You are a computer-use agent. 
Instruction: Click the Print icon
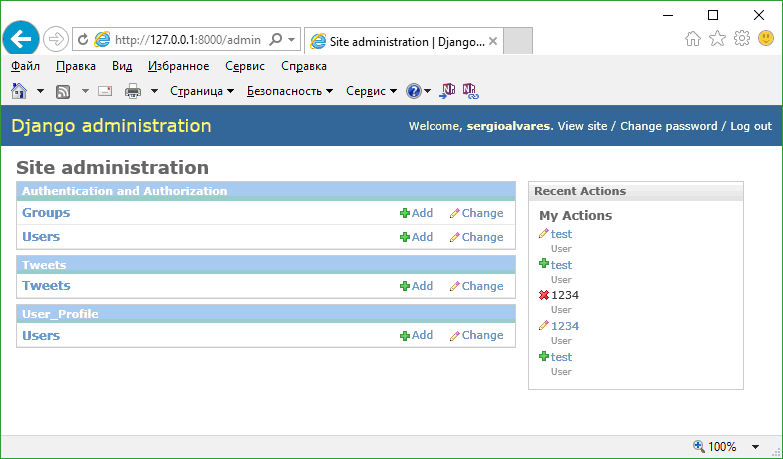(x=133, y=91)
